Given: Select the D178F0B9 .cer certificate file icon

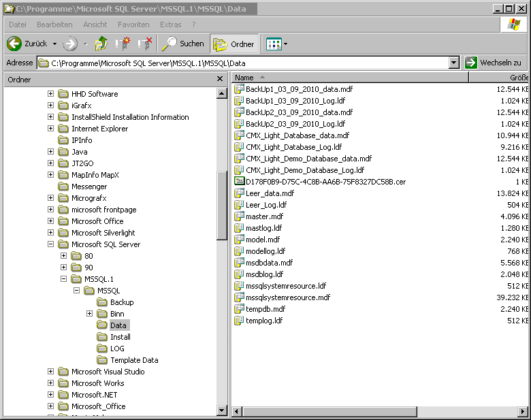Looking at the screenshot, I should coord(239,181).
